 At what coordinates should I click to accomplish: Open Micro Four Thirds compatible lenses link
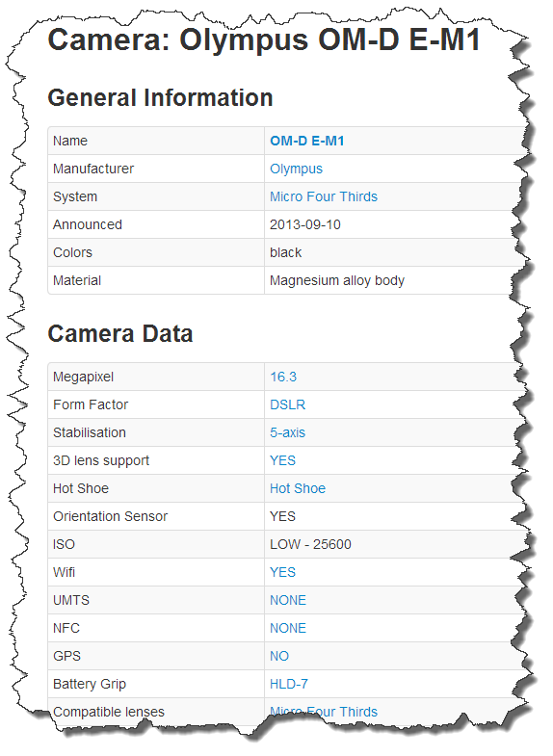pyautogui.click(x=324, y=712)
